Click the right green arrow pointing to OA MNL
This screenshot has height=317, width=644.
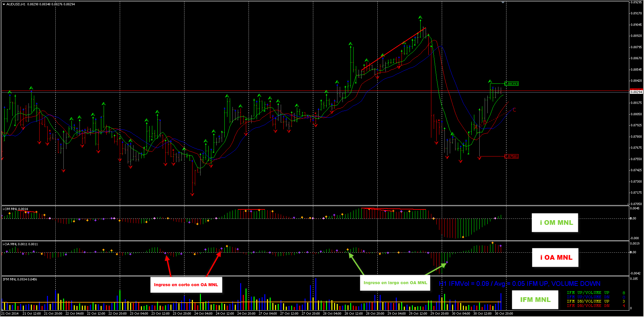pos(435,269)
